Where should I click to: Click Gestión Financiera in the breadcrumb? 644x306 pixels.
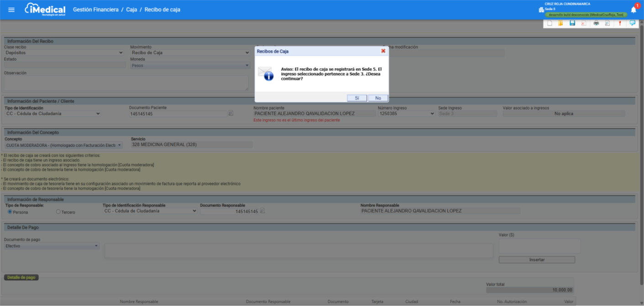(x=96, y=10)
